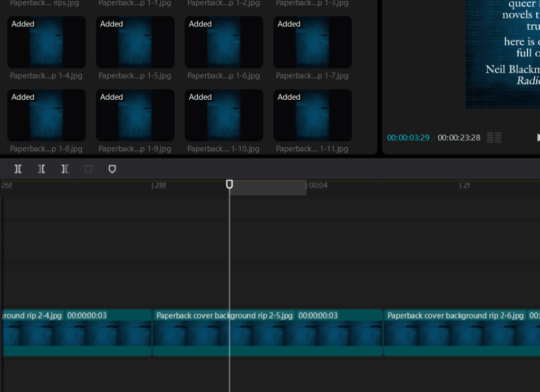The width and height of the screenshot is (540, 392).
Task: Click the Delete left trim icon
Action: click(x=41, y=169)
